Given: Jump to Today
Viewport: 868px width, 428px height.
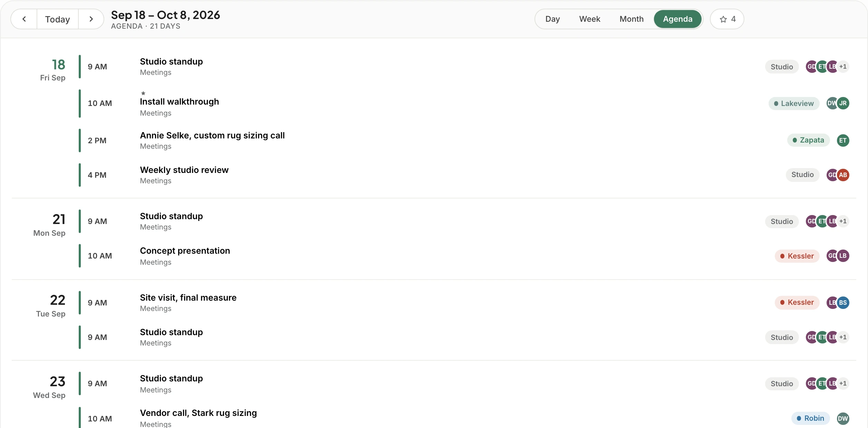Looking at the screenshot, I should pyautogui.click(x=58, y=19).
